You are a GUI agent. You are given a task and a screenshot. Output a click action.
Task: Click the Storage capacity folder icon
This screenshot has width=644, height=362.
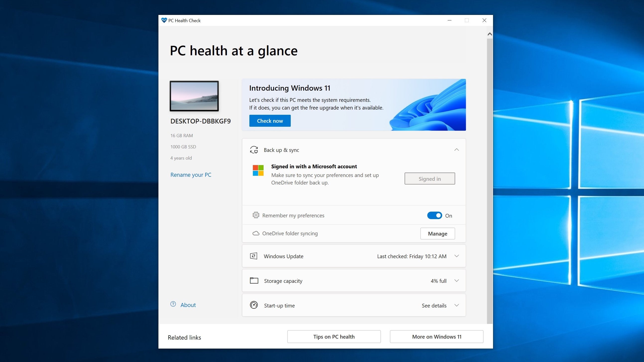[253, 281]
